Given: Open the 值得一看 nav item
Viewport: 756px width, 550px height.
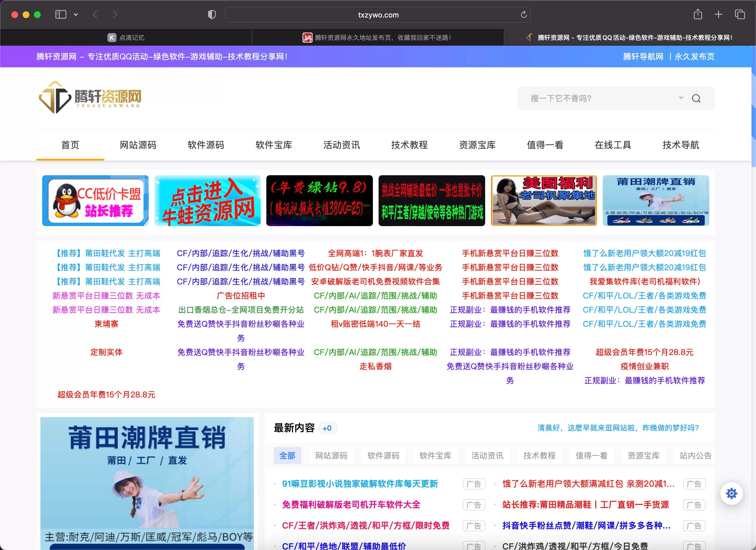Looking at the screenshot, I should (x=545, y=145).
